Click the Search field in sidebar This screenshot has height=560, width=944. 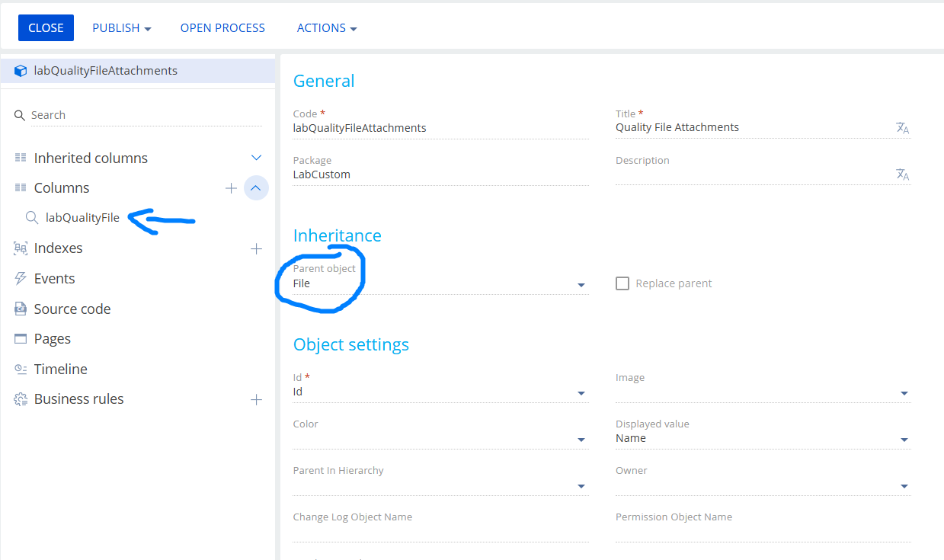point(138,115)
